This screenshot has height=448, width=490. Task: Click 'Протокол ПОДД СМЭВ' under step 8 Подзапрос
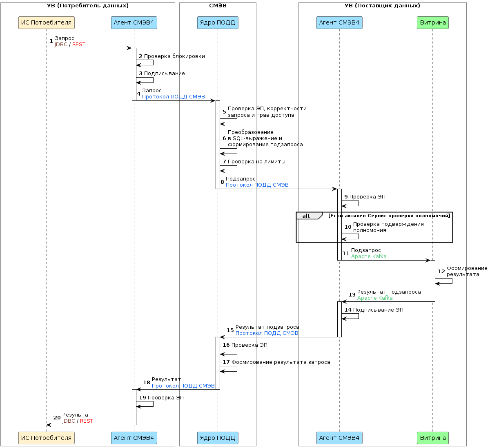[x=257, y=185]
